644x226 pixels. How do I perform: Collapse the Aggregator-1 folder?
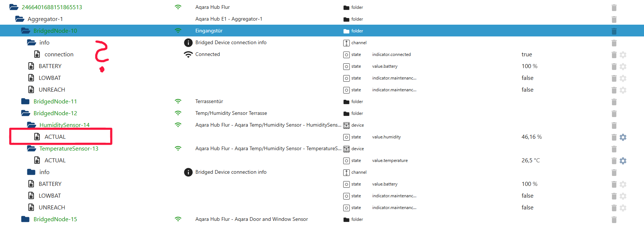(x=20, y=19)
